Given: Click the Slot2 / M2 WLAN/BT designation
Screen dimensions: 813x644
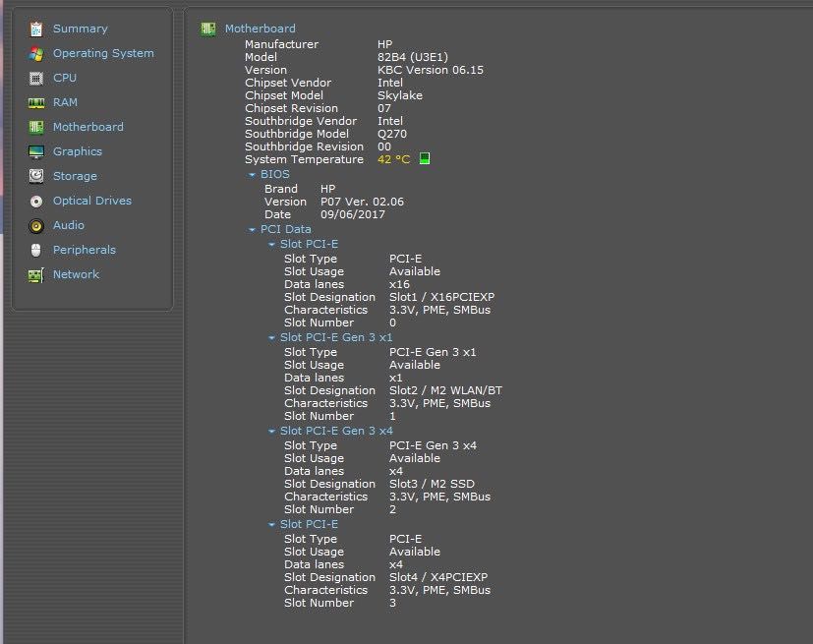Looking at the screenshot, I should click(x=446, y=390).
